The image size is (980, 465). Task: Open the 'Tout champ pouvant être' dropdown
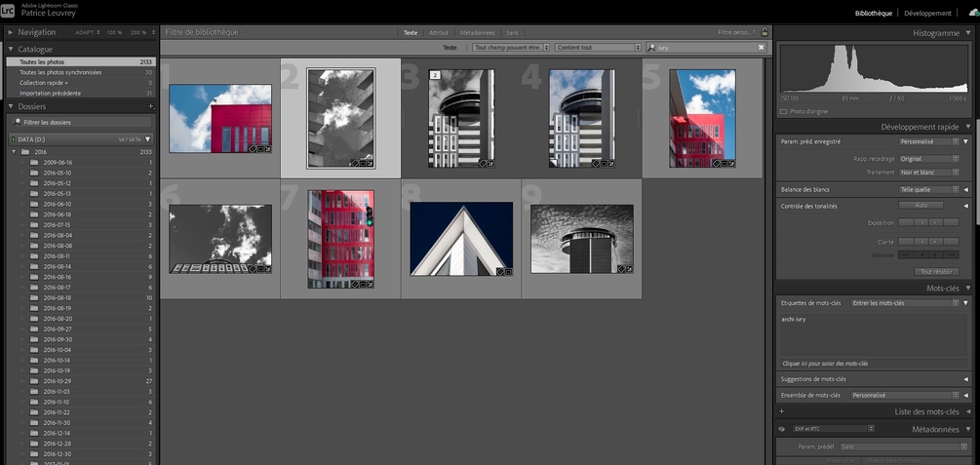(511, 47)
